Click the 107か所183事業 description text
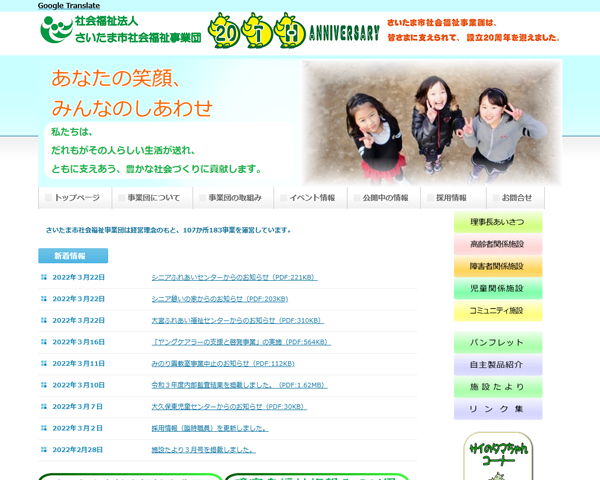The width and height of the screenshot is (600, 480). point(168,230)
